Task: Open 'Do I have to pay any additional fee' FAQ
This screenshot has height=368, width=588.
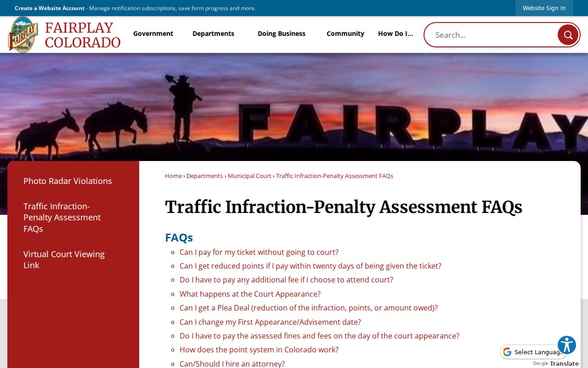Action: (286, 280)
